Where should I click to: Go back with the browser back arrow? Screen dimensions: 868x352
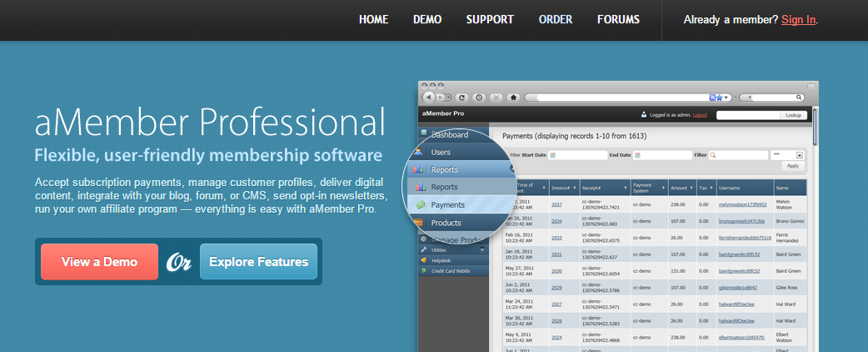click(429, 97)
